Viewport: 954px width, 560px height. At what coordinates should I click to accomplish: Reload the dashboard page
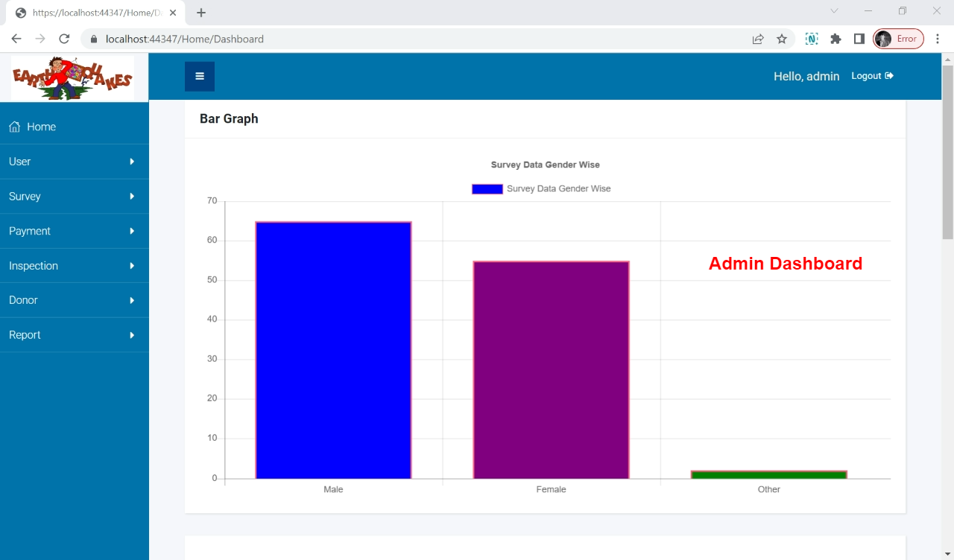click(x=64, y=39)
